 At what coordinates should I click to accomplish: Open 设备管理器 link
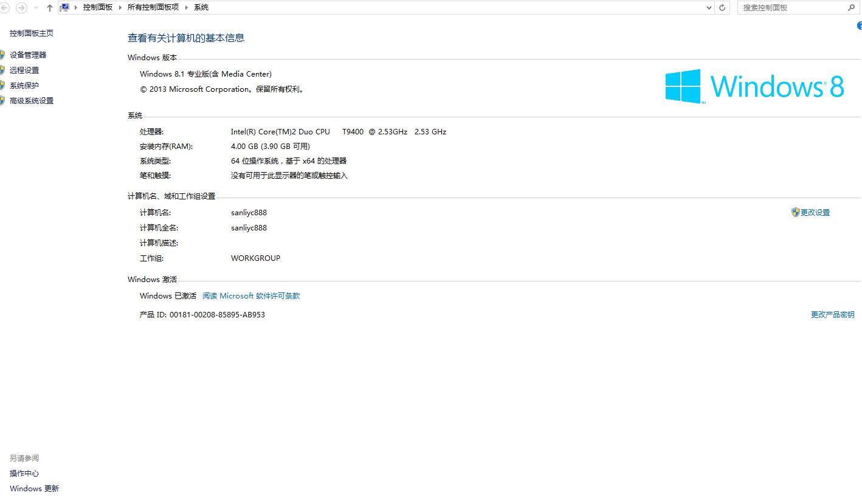tap(28, 55)
